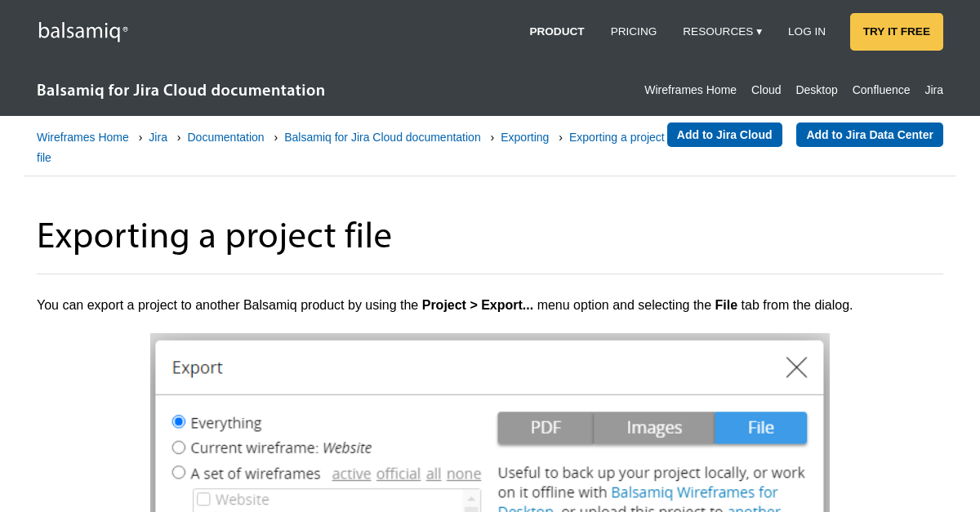Click the TRY IT FREE button
Image resolution: width=980 pixels, height=512 pixels.
(896, 31)
